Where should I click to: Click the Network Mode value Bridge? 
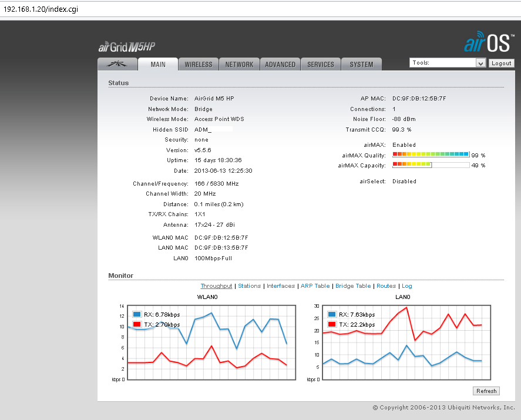(x=203, y=109)
